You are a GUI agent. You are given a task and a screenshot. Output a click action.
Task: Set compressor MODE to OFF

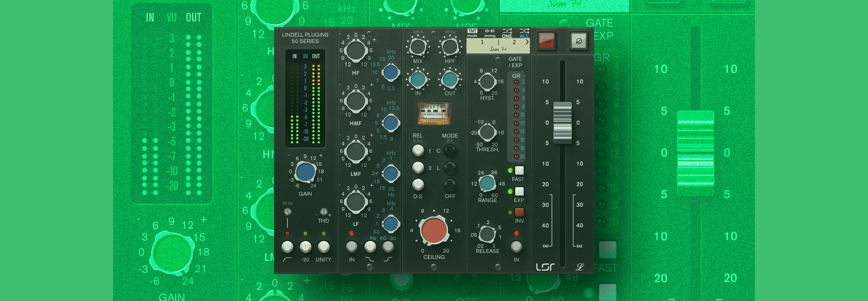coord(450,185)
